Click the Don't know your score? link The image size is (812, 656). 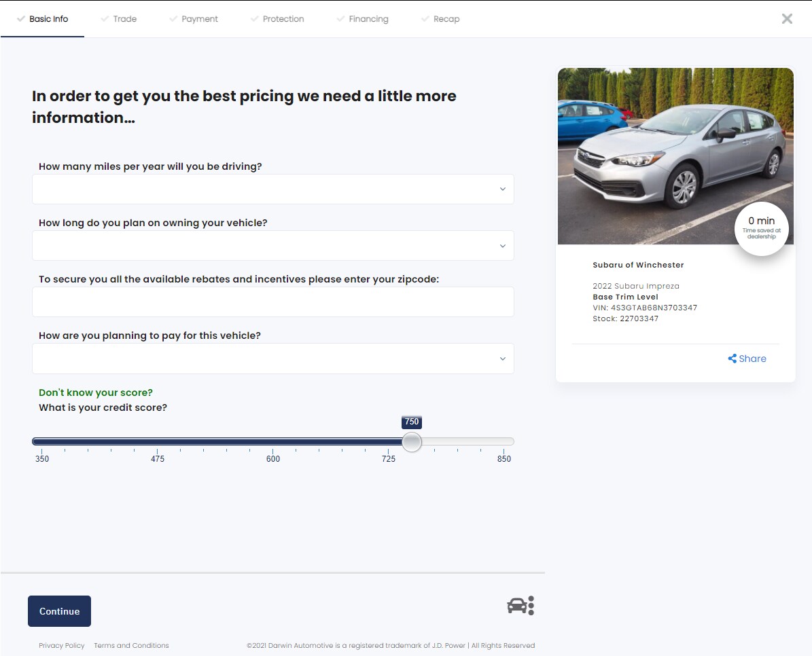tap(96, 393)
